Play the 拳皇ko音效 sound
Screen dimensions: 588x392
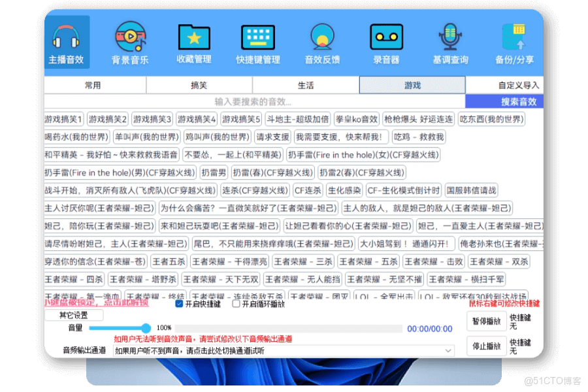coord(357,120)
